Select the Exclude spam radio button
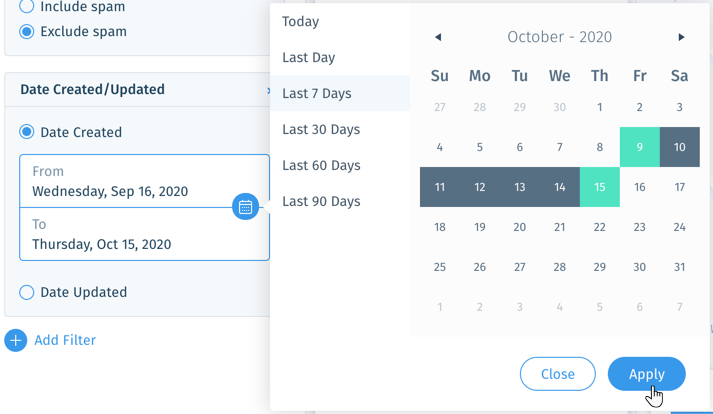 click(27, 31)
